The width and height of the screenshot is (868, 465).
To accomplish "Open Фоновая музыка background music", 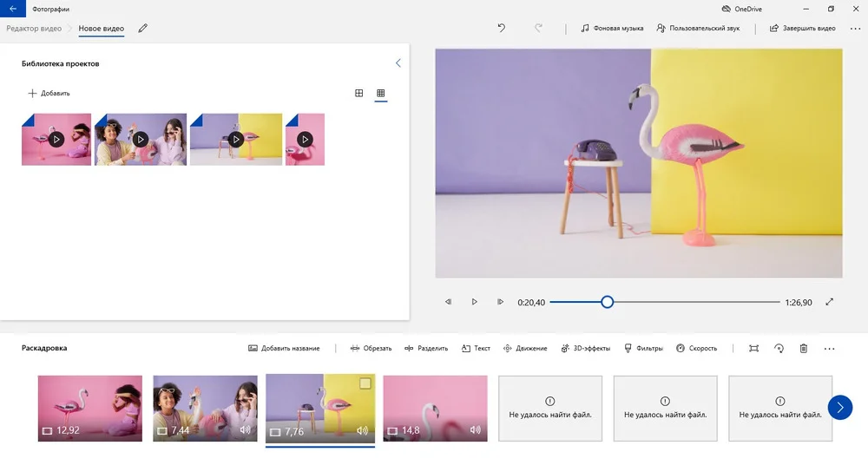I will (x=612, y=29).
